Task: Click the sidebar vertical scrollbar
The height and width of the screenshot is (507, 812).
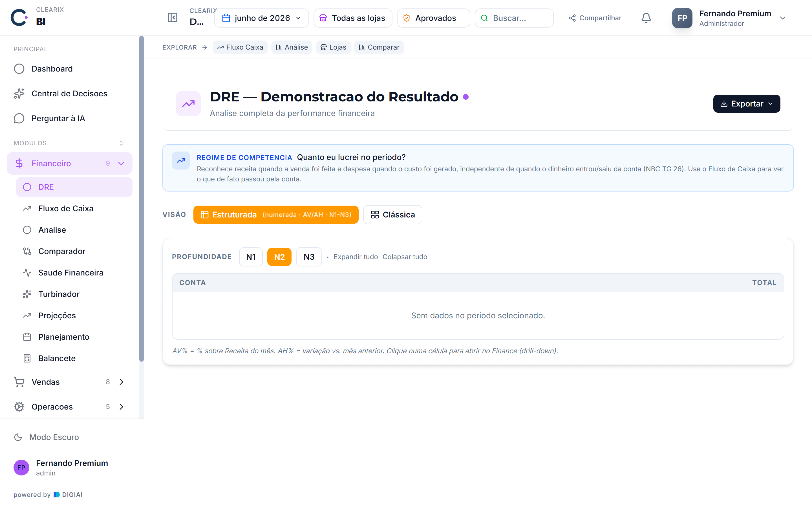Action: click(141, 199)
